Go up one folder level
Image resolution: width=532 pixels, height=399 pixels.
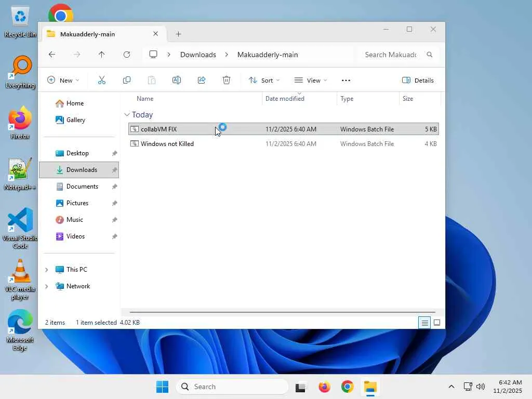pos(101,54)
